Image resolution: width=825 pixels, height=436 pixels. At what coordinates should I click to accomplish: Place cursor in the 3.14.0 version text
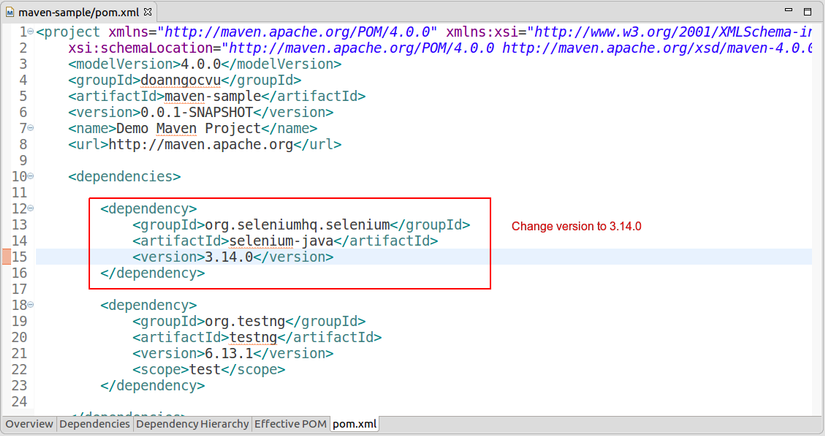[x=228, y=257]
